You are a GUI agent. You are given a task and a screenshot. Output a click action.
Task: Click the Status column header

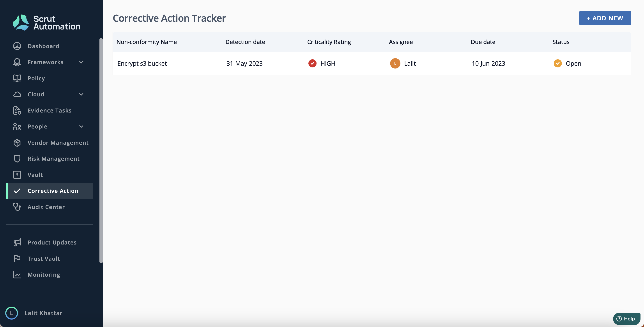click(561, 42)
